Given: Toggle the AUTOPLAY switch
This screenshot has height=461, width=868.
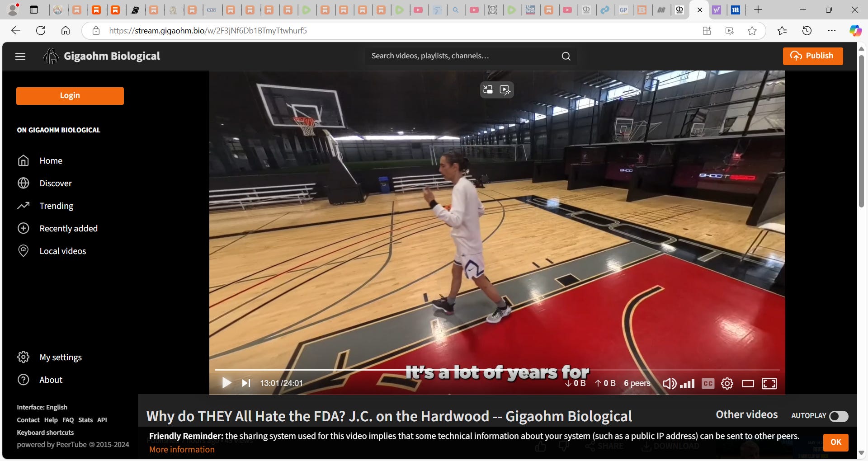Looking at the screenshot, I should (x=838, y=416).
